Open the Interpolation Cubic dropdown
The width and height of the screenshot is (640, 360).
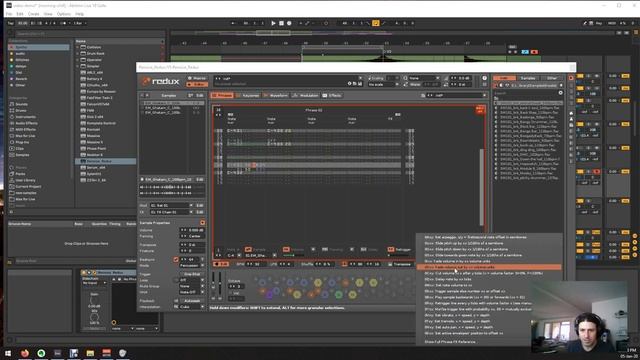click(192, 307)
